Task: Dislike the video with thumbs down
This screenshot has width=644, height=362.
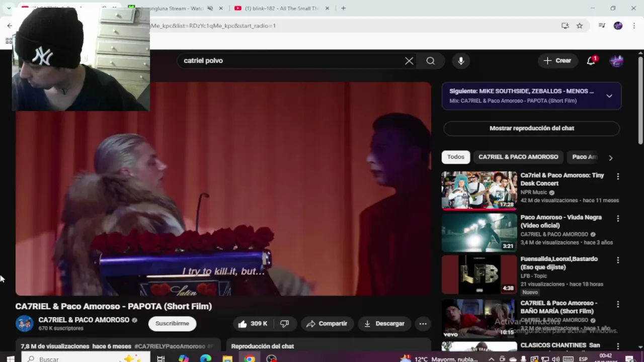Action: [x=285, y=324]
